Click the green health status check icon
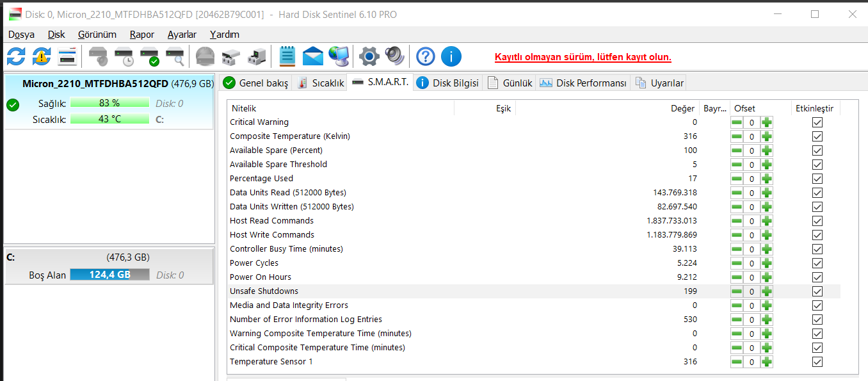 coord(13,104)
